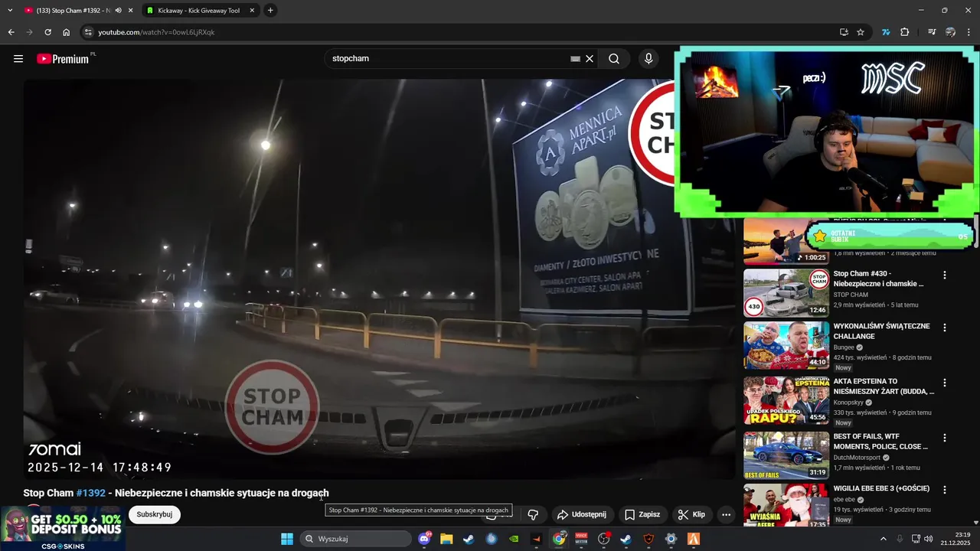Open the BEST OF FAILS video title
The image size is (980, 551).
880,442
